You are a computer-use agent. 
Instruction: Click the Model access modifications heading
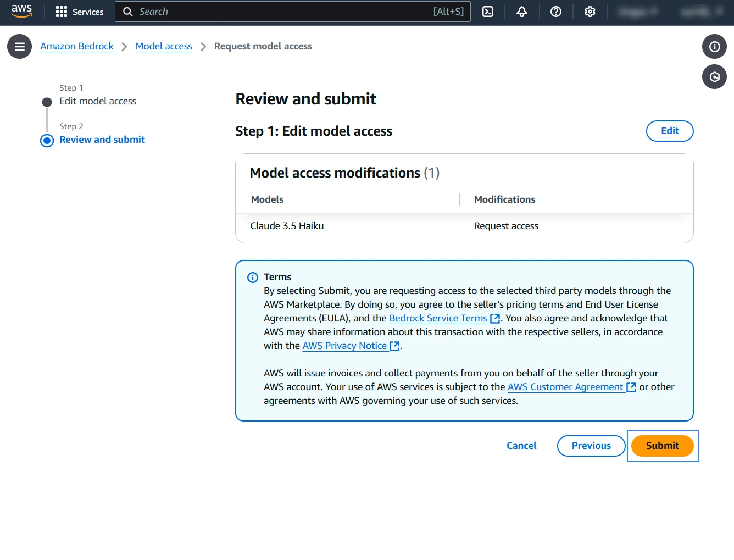(x=344, y=173)
